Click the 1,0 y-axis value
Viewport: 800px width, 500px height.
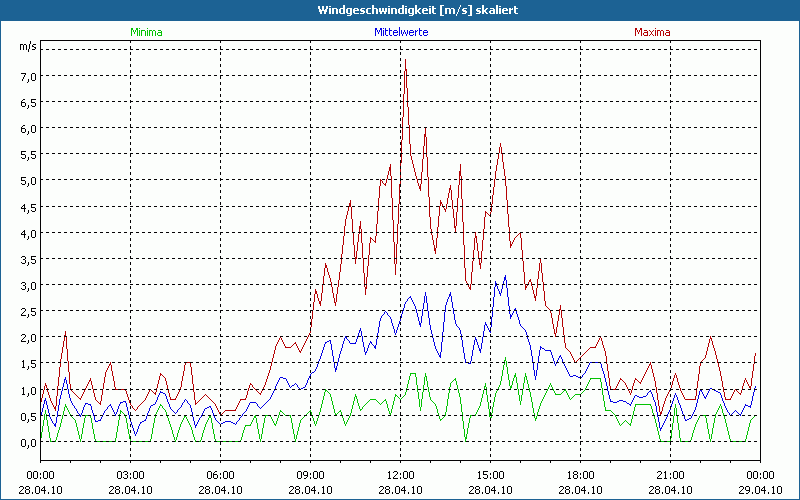pyautogui.click(x=29, y=390)
